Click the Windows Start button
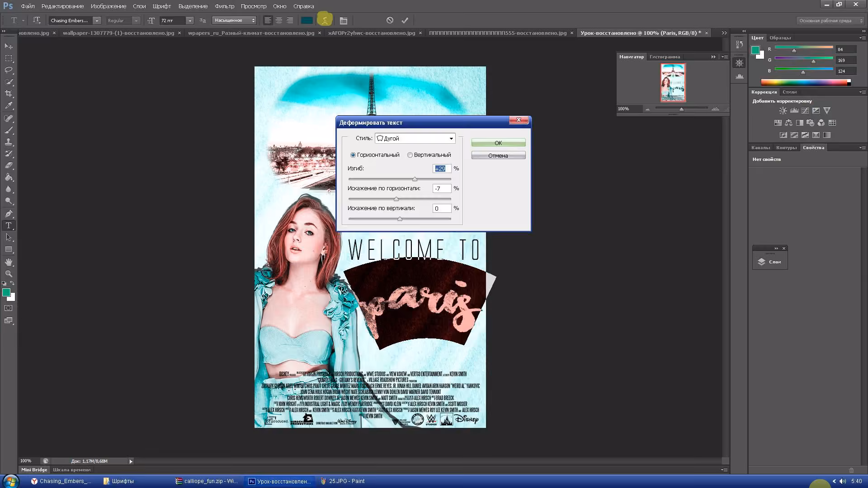 pos(10,481)
